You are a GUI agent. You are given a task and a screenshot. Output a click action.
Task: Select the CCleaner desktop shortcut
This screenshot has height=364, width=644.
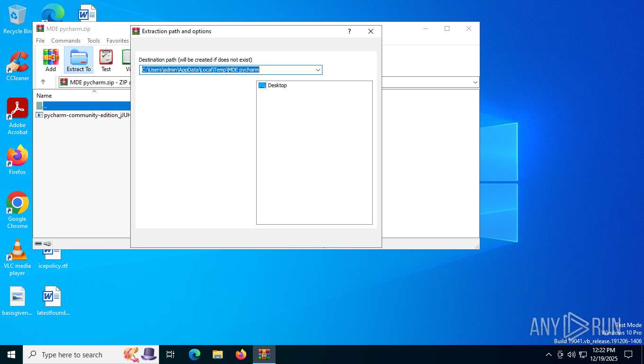pos(18,66)
